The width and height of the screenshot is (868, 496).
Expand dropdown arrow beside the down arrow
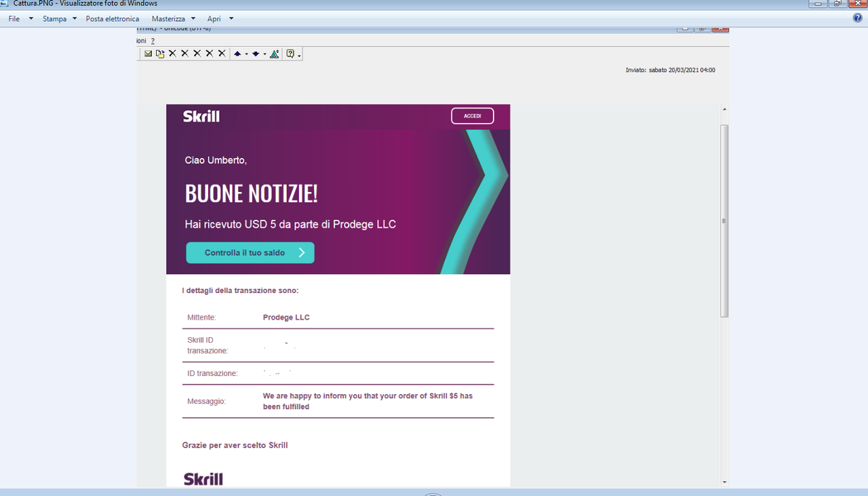264,55
